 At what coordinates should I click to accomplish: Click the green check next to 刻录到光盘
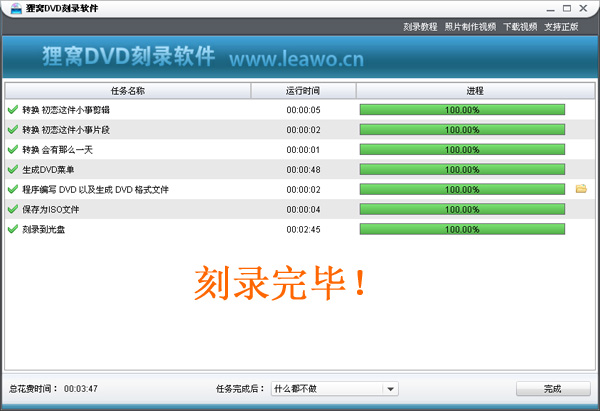click(13, 229)
